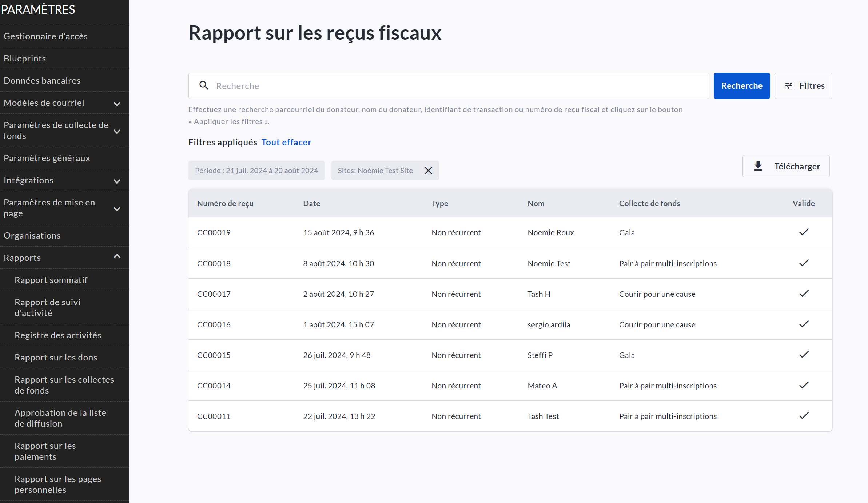Go to Registre des activités
Screen dimensions: 868x503
click(x=58, y=335)
